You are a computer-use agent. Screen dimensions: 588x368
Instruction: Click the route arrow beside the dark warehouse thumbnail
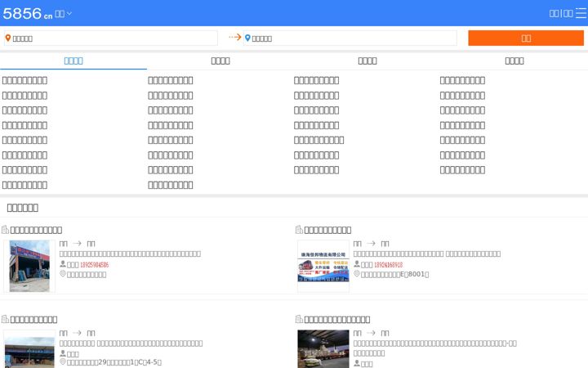pyautogui.click(x=371, y=333)
